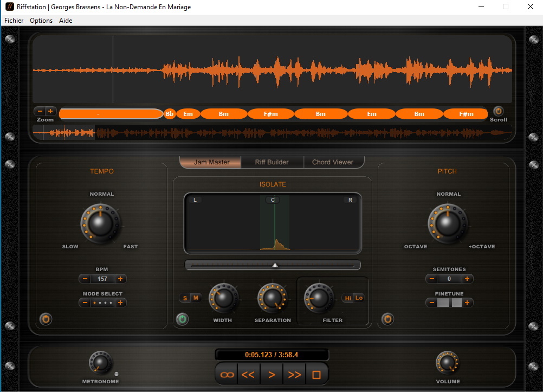Start playback with the play button
The height and width of the screenshot is (392, 543).
coord(271,375)
